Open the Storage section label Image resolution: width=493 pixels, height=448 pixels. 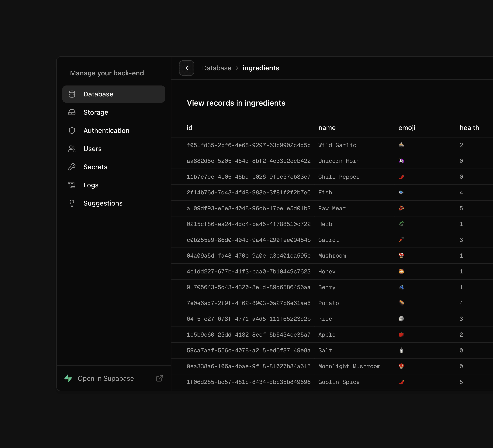coord(96,112)
